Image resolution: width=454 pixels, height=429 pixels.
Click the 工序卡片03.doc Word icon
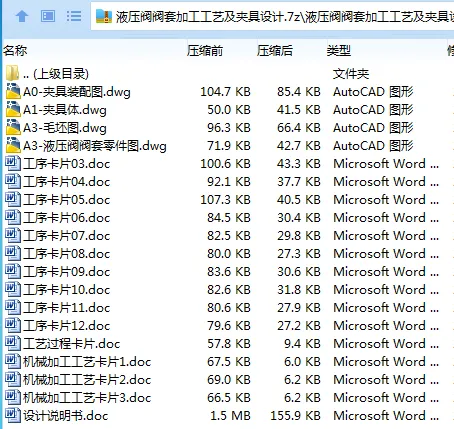click(13, 163)
